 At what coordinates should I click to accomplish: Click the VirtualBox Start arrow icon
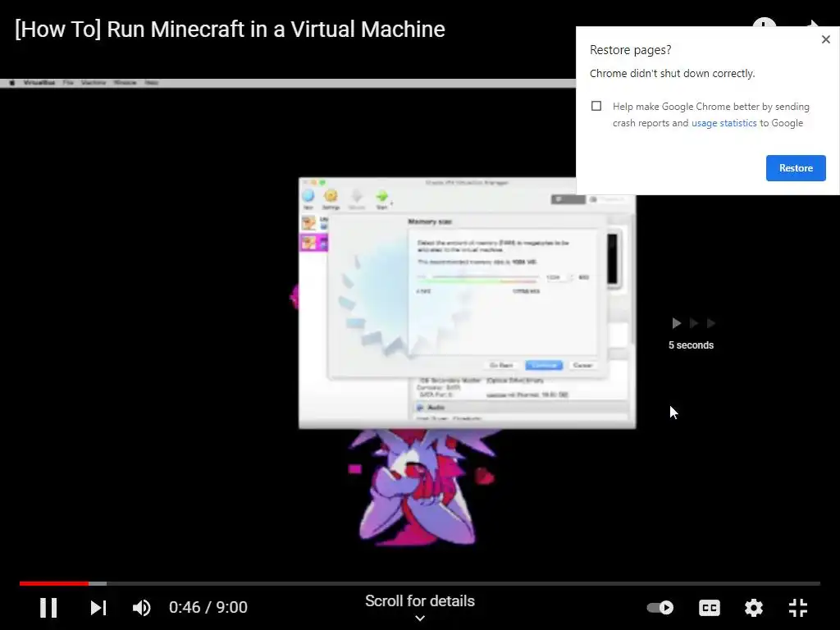(x=382, y=199)
